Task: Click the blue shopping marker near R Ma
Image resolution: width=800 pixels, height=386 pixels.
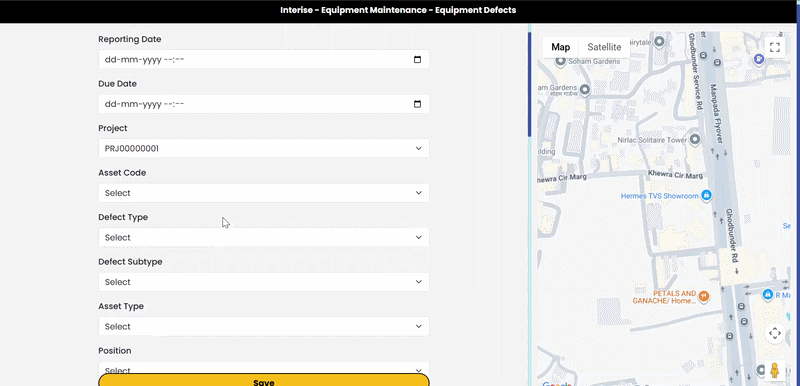Action: tap(767, 294)
